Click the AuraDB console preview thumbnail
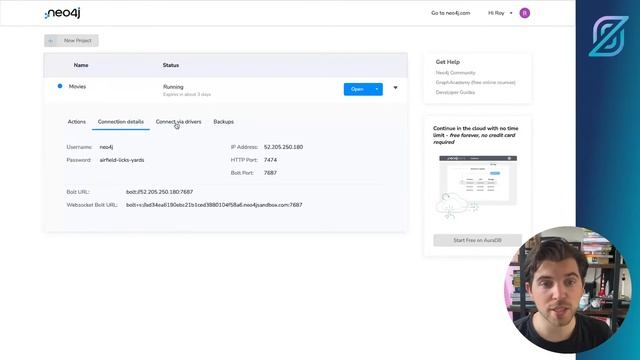The height and width of the screenshot is (360, 640). (x=478, y=187)
